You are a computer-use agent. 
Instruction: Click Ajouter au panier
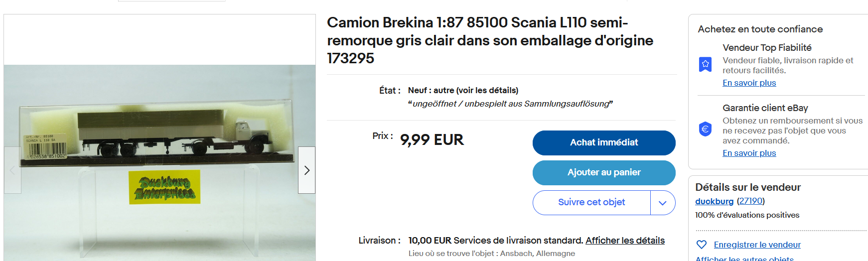coord(603,172)
